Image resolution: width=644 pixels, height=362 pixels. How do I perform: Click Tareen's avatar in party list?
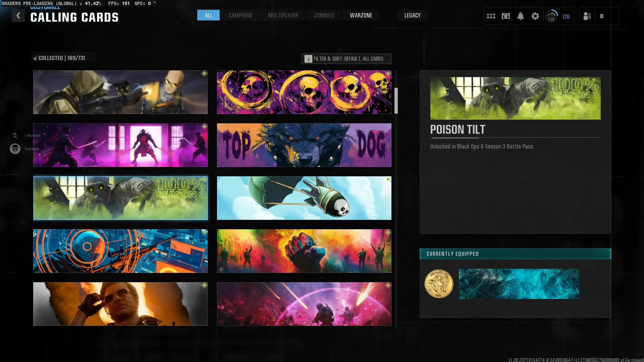(15, 148)
